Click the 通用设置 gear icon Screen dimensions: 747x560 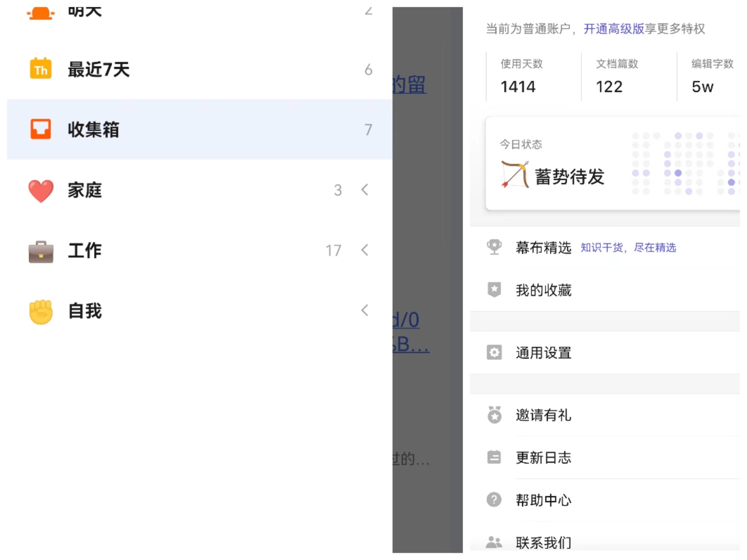pyautogui.click(x=495, y=353)
